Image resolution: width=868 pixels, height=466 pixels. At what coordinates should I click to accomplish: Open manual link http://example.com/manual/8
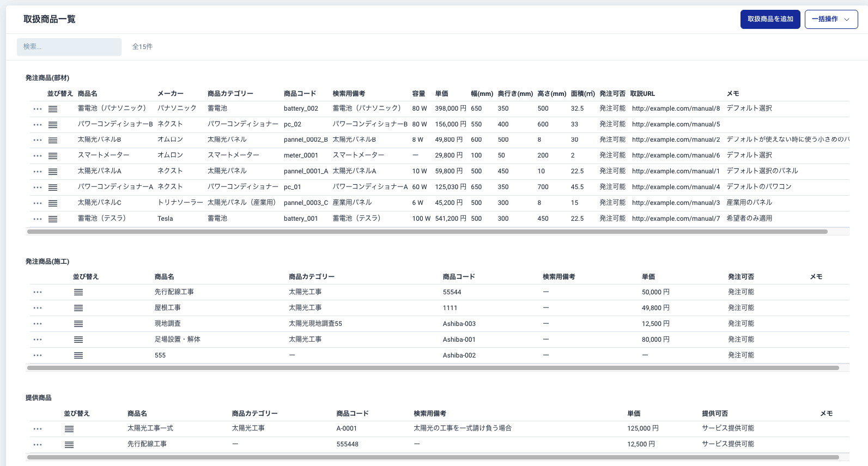(676, 108)
